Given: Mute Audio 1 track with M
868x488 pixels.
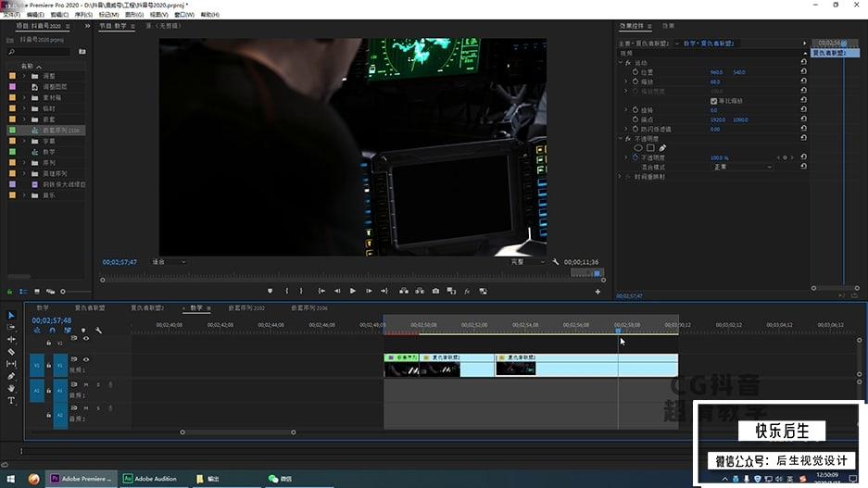Looking at the screenshot, I should coord(86,384).
